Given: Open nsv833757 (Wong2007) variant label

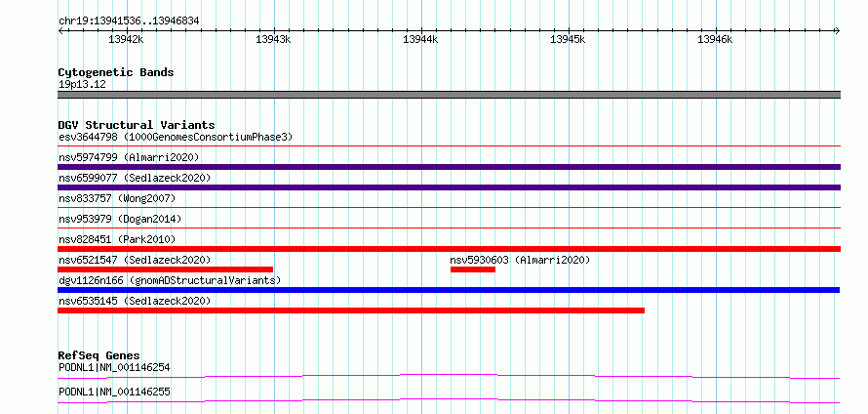Looking at the screenshot, I should [117, 198].
